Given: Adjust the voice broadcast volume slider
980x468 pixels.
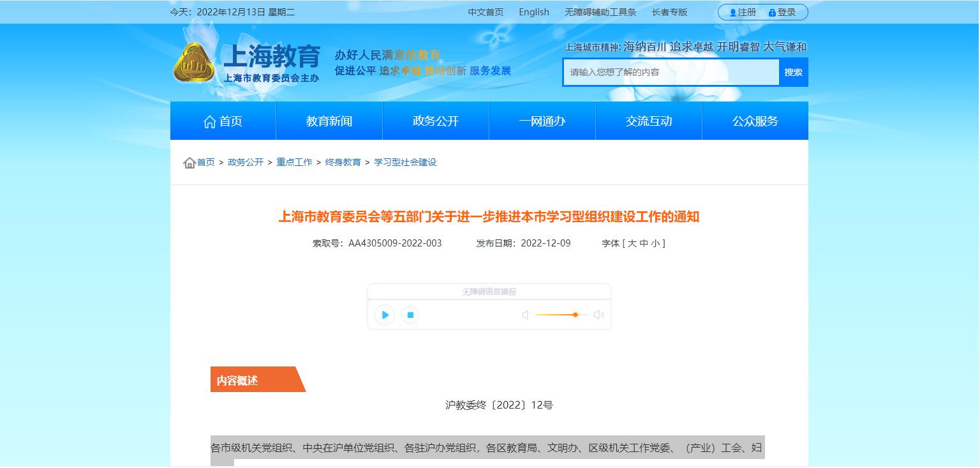Looking at the screenshot, I should coord(575,315).
